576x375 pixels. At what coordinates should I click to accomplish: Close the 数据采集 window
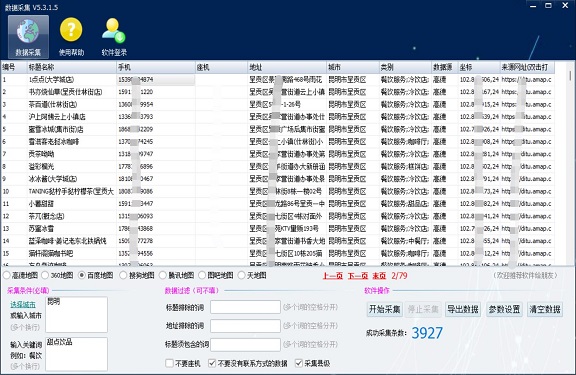click(x=565, y=6)
